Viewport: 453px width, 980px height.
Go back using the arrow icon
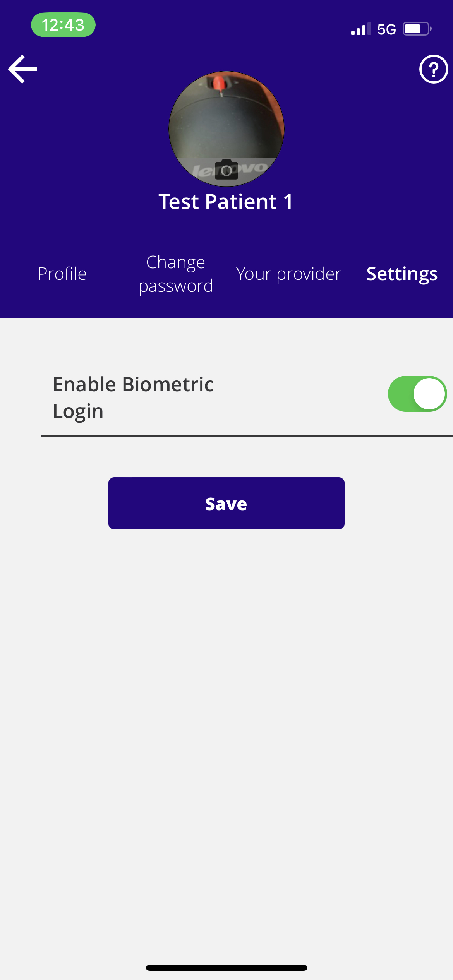tap(22, 69)
